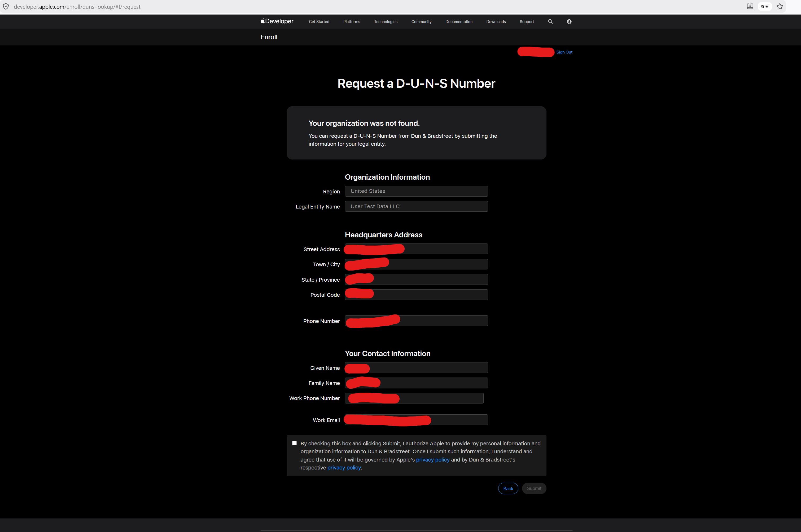Click the Work Phone Number field
Screen dimensions: 801x532
[414, 398]
